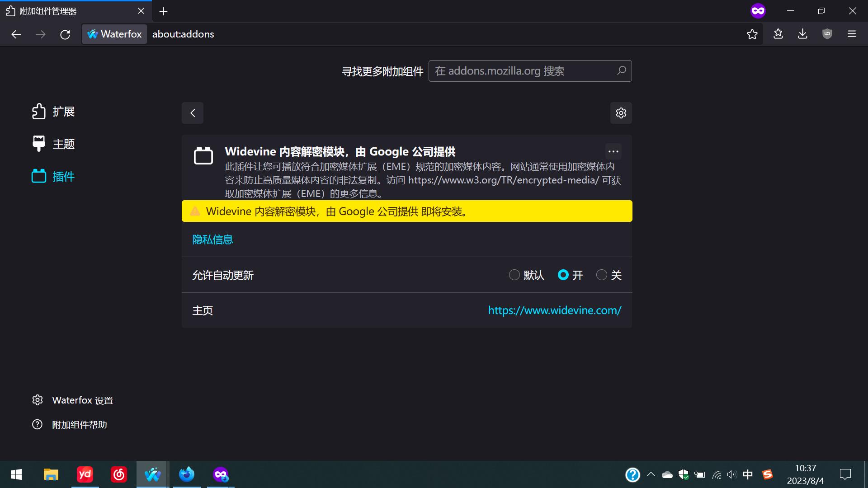Open 扩展 section in the sidebar

pyautogui.click(x=63, y=112)
